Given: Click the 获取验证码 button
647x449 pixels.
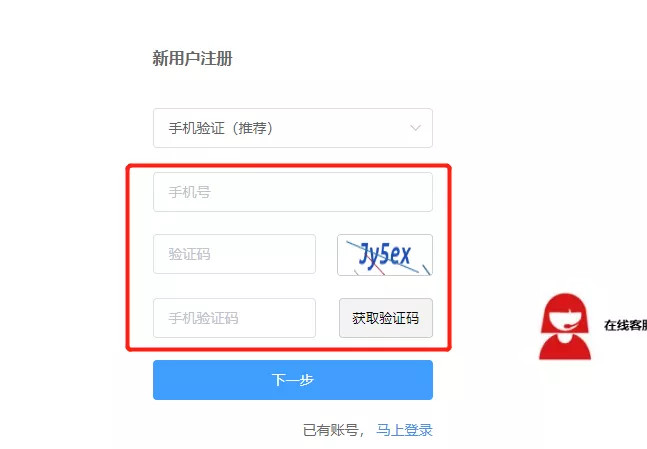Looking at the screenshot, I should 386,318.
